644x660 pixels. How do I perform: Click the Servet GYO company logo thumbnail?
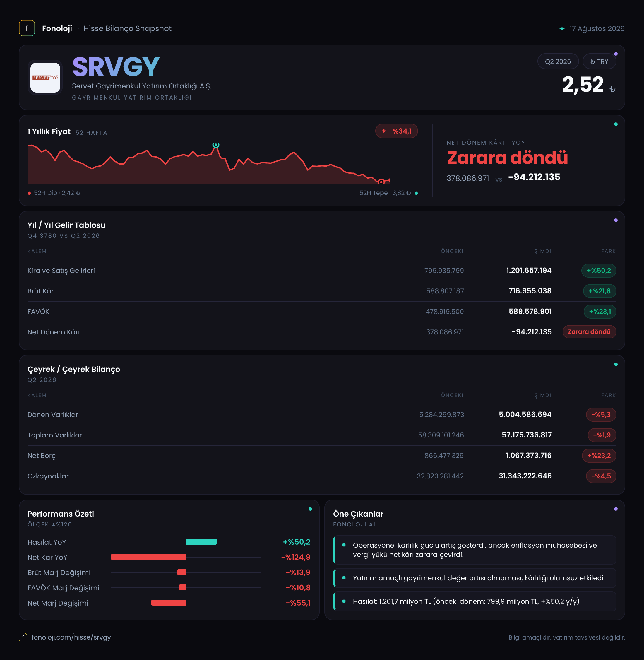tap(45, 78)
